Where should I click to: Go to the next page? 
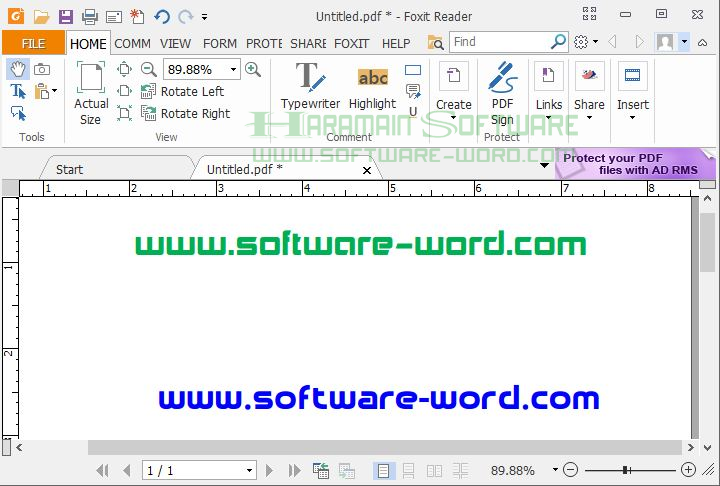point(270,470)
